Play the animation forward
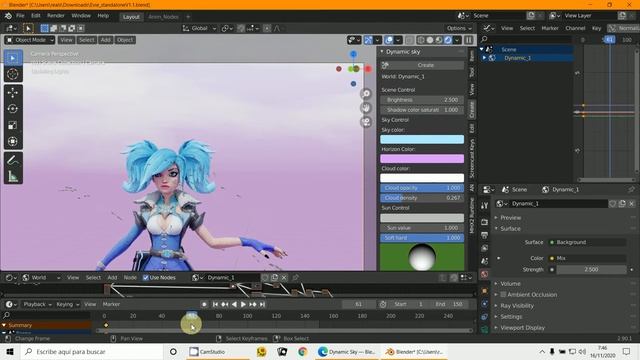 (x=243, y=304)
